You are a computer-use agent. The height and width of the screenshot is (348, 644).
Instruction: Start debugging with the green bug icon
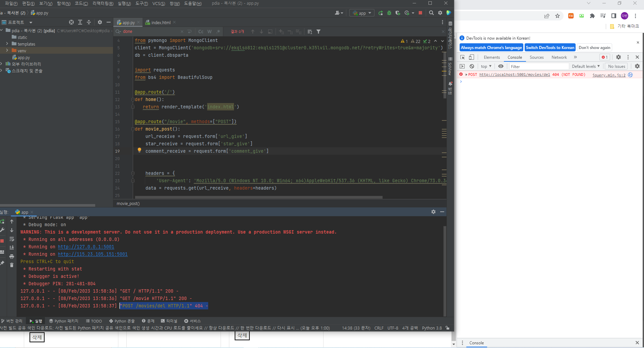[x=389, y=13]
